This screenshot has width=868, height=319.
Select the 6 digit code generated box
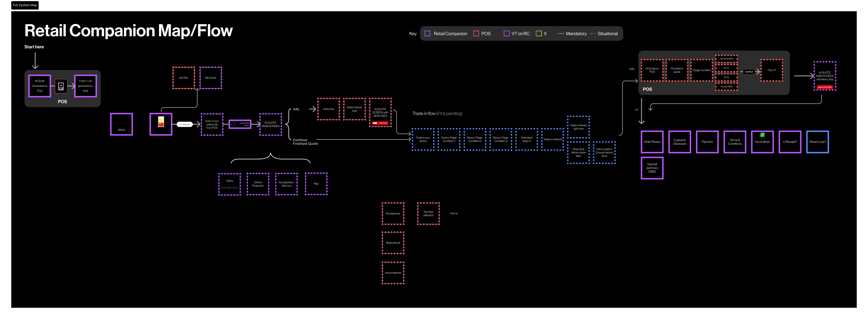pyautogui.click(x=86, y=86)
